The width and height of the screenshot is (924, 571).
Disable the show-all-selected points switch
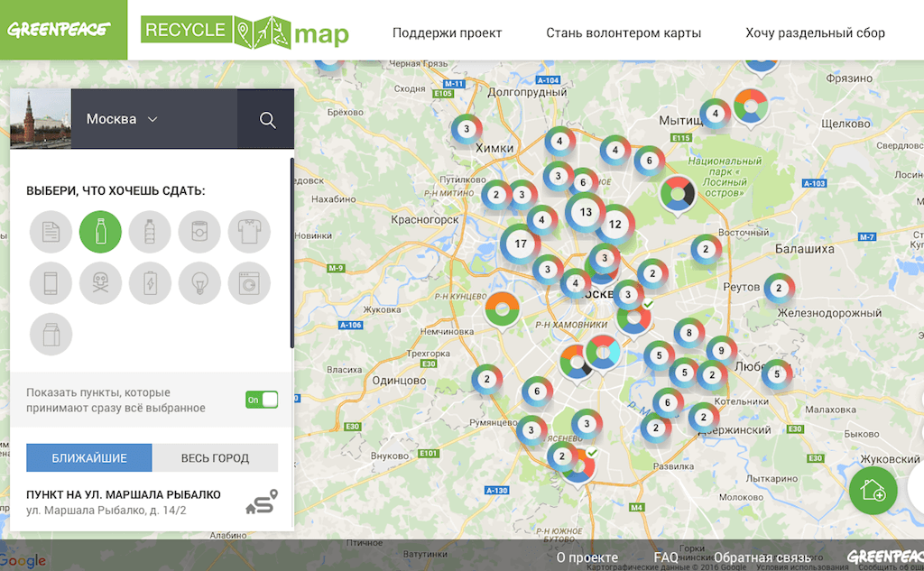[261, 398]
